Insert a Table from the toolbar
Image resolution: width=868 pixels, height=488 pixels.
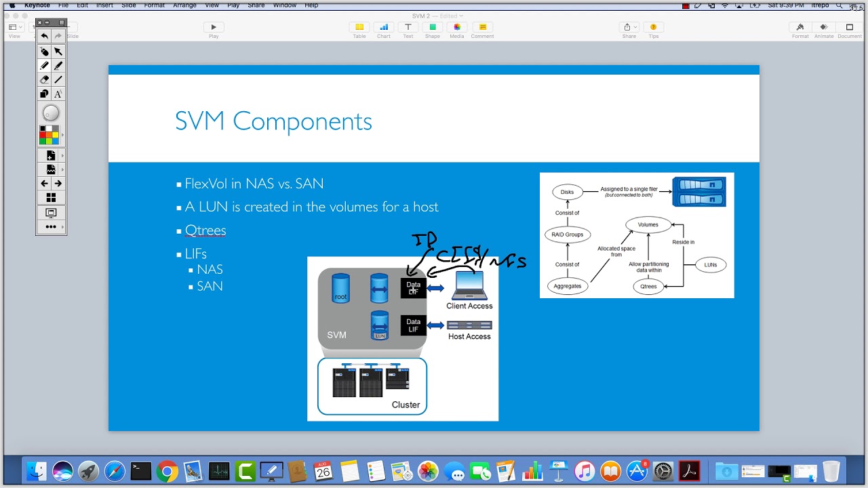359,28
